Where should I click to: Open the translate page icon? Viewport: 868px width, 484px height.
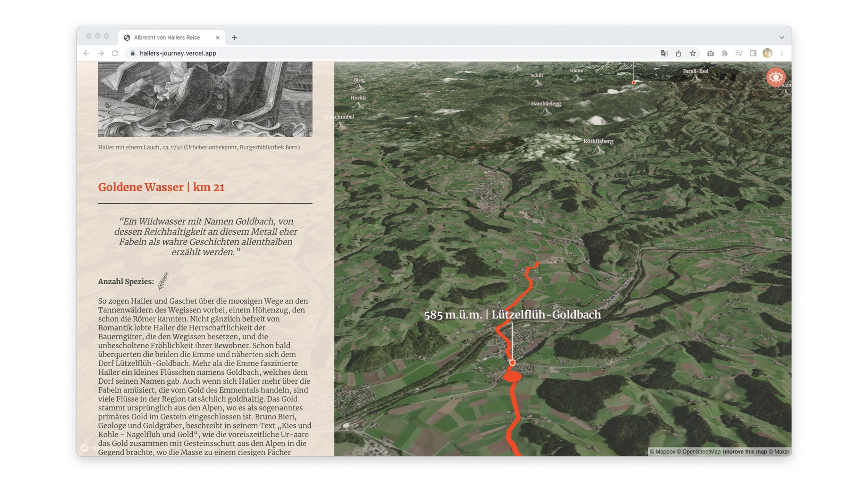(664, 53)
